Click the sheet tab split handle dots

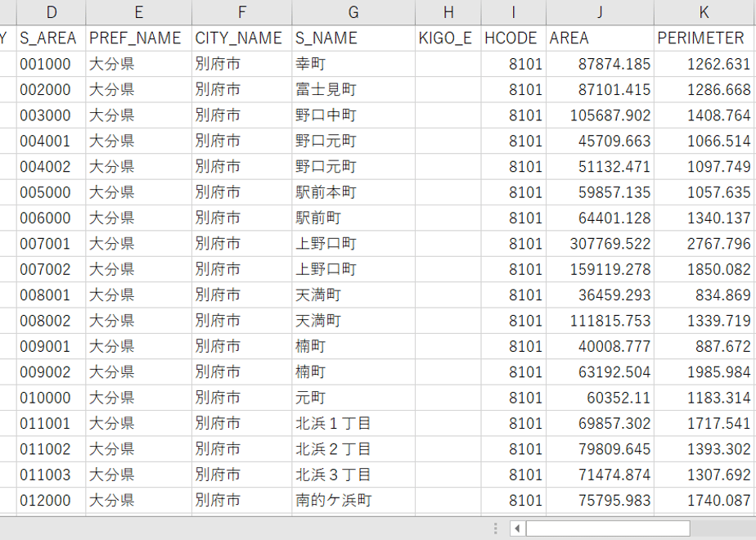point(495,529)
